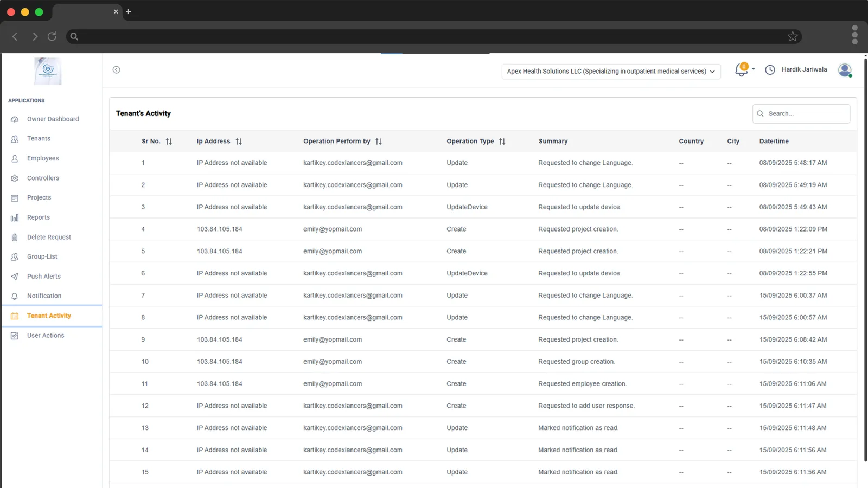Click the Notification bell icon in sidebar
This screenshot has width=868, height=488.
pyautogui.click(x=15, y=296)
